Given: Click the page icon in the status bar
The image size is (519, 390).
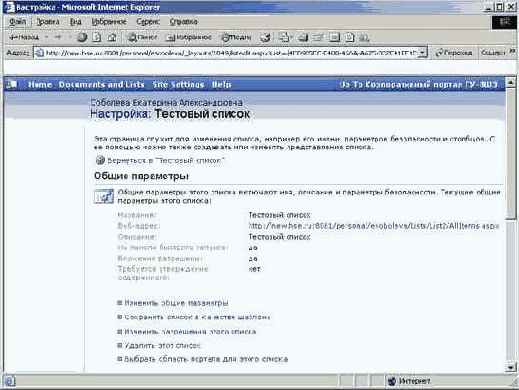Looking at the screenshot, I should point(10,381).
